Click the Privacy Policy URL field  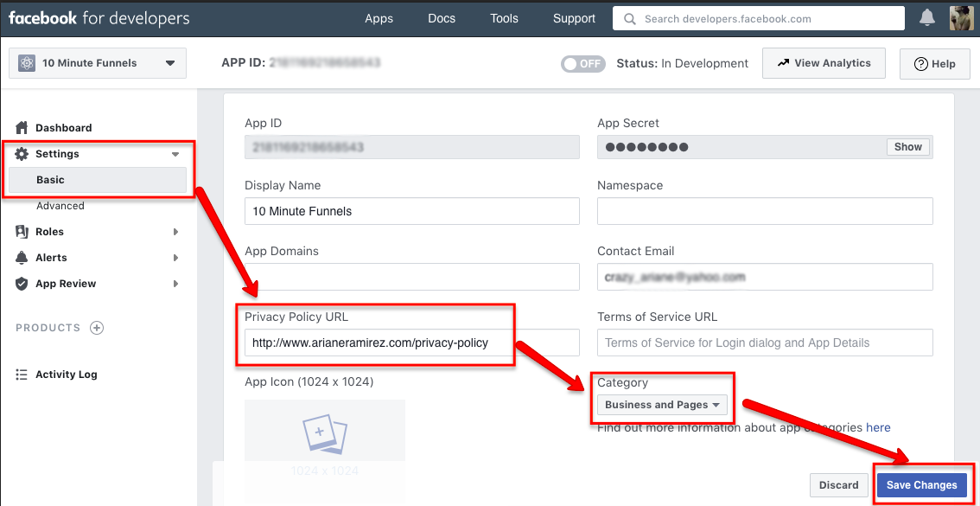pyautogui.click(x=412, y=343)
